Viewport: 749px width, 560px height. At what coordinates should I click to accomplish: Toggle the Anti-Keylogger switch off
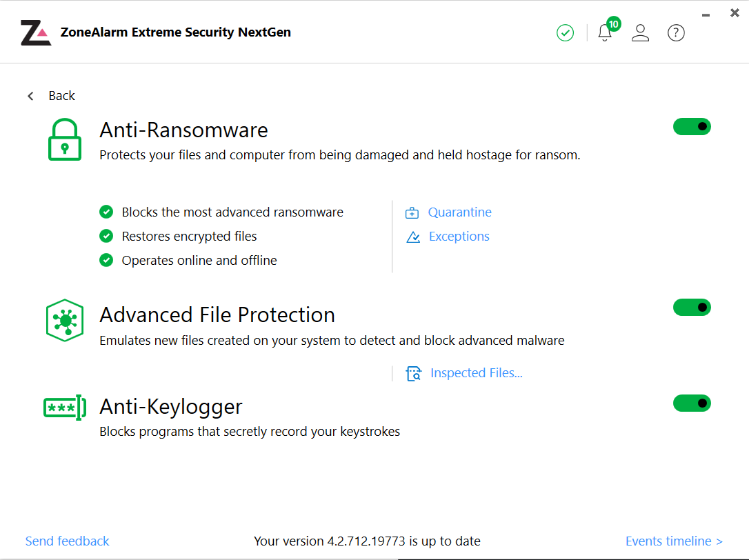pos(692,403)
